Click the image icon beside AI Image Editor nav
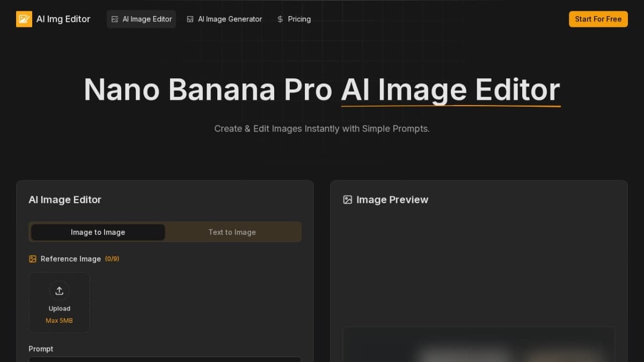Screen dimensions: 644x362 [115, 19]
